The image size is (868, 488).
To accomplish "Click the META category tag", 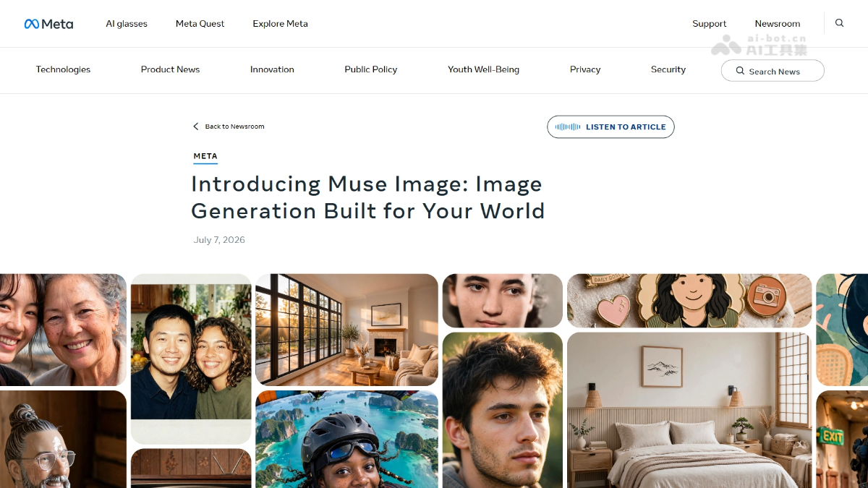I will [x=205, y=156].
